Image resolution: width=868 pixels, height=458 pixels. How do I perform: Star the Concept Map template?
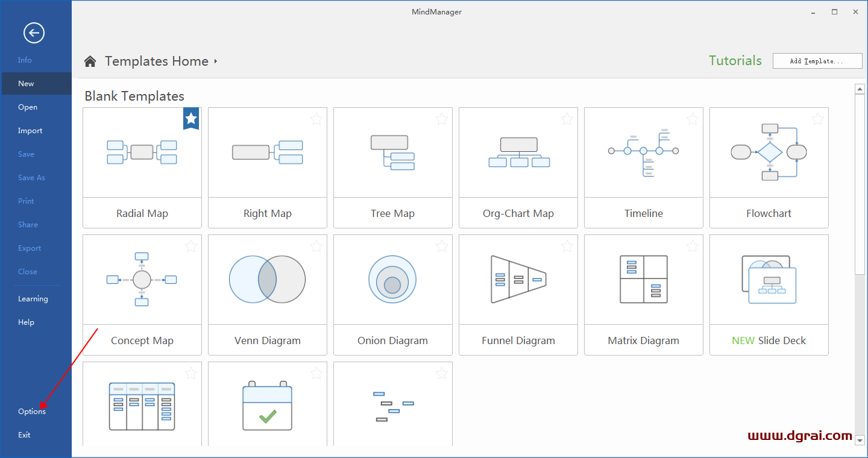(x=191, y=246)
